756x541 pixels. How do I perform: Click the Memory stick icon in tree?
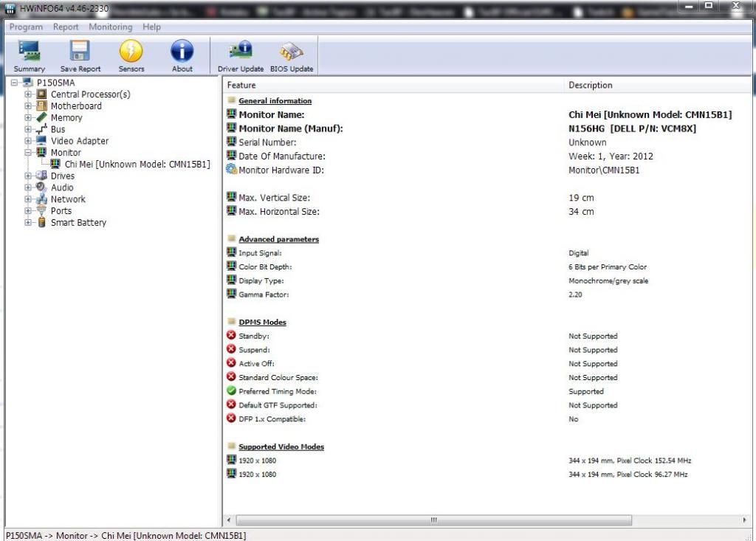tap(42, 117)
